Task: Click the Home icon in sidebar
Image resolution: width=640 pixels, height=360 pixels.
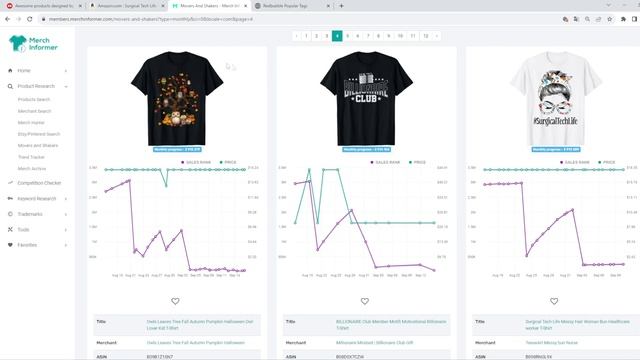Action: pyautogui.click(x=10, y=71)
